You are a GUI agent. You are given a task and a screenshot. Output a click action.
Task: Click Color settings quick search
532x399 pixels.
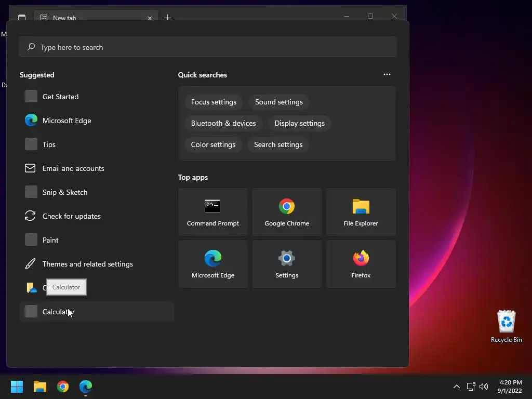click(x=213, y=144)
